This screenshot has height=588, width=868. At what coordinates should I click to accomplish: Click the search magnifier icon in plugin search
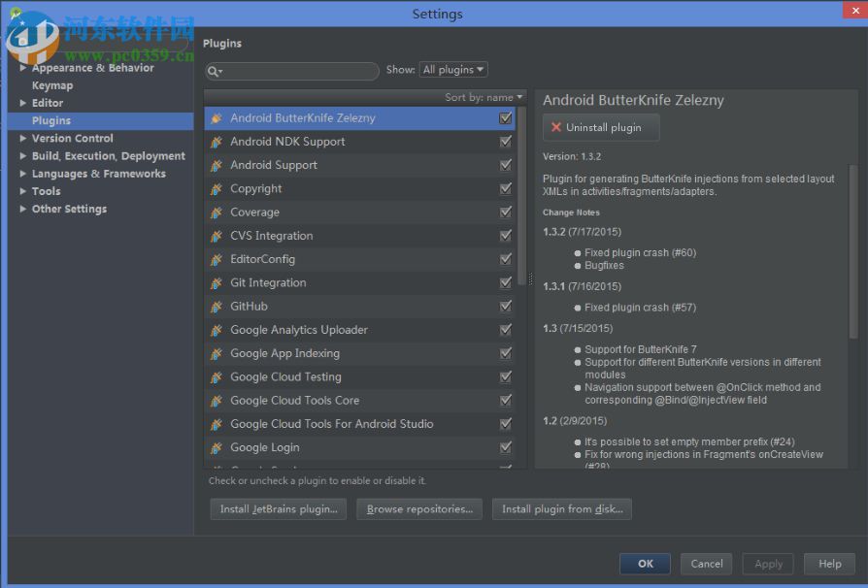215,72
